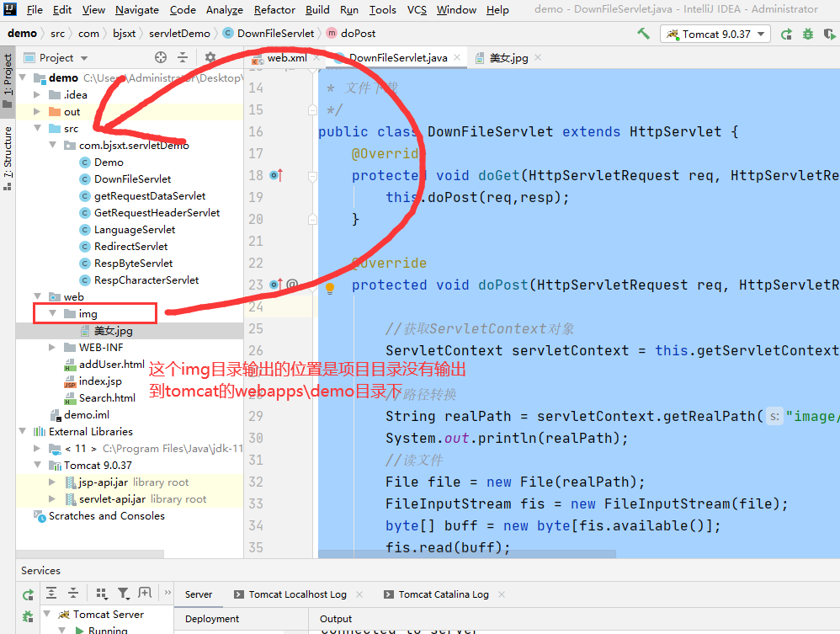Click bjsxt breadcrumb in navigation bar
The width and height of the screenshot is (840, 634).
(x=125, y=33)
